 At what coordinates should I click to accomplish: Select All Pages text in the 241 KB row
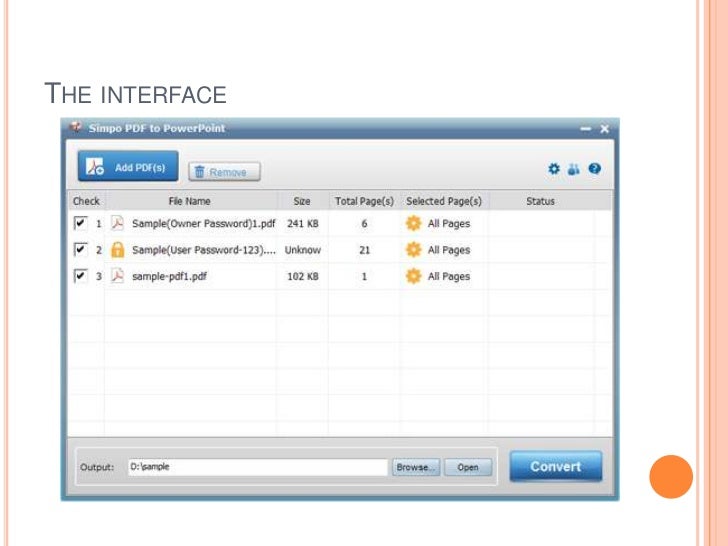click(448, 224)
